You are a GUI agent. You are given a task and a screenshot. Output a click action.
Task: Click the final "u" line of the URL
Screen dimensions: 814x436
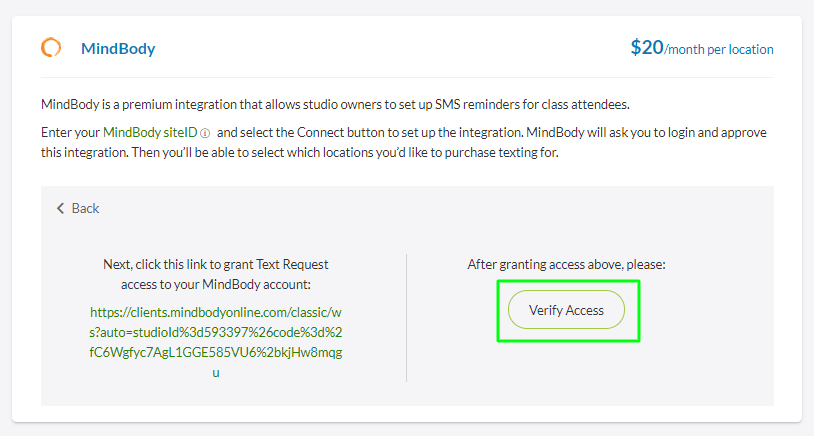click(216, 372)
